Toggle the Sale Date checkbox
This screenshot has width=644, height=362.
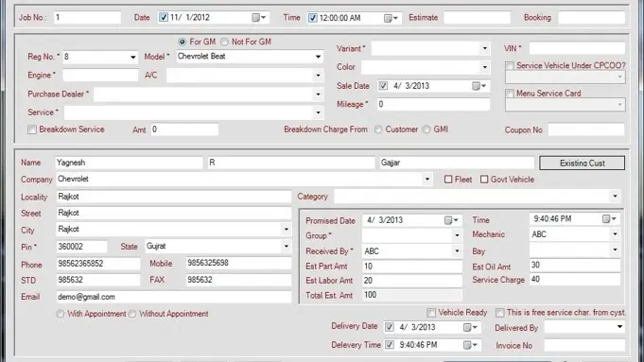(383, 85)
